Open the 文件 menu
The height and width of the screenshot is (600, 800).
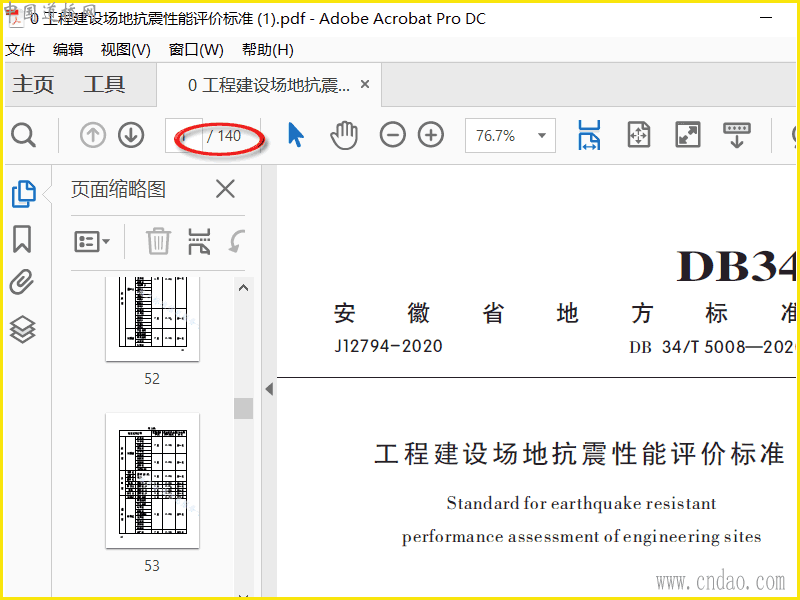point(20,49)
